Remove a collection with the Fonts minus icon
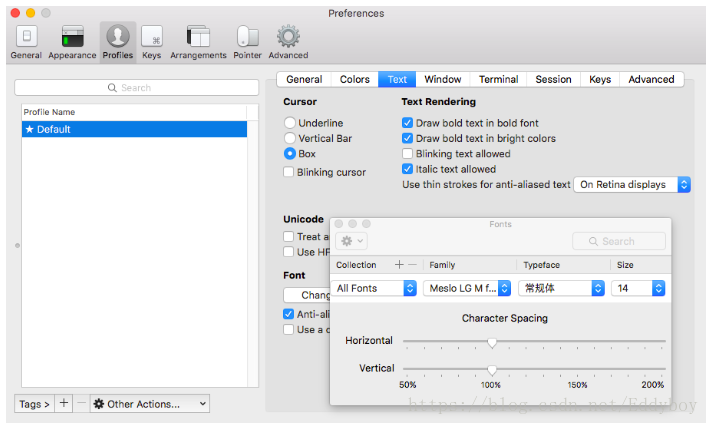The height and width of the screenshot is (425, 709). pyautogui.click(x=412, y=264)
